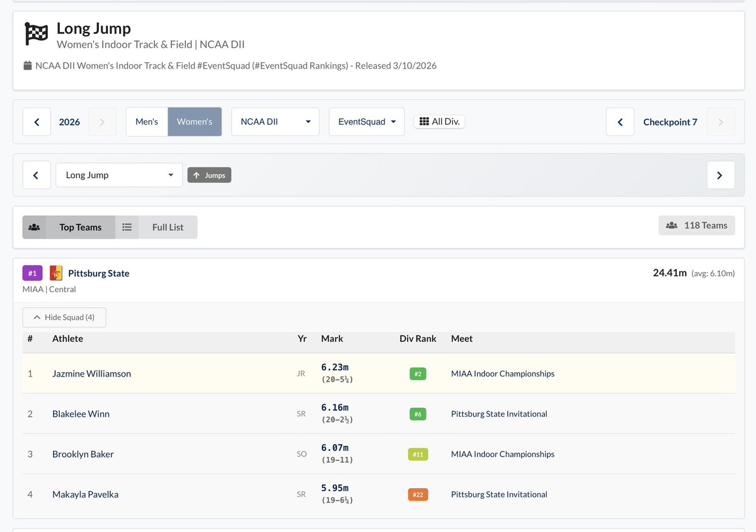Click the 24.41m team total
This screenshot has width=756, height=532.
[670, 273]
